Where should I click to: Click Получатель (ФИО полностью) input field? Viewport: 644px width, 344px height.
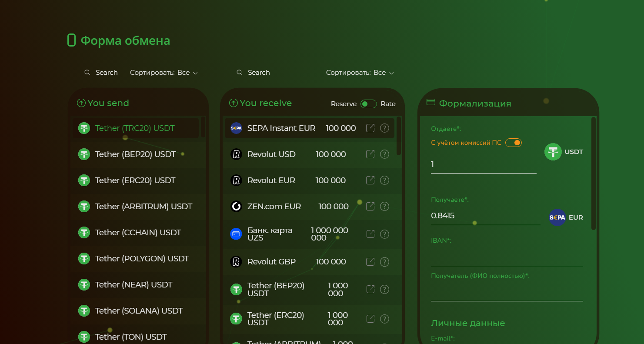tap(507, 292)
